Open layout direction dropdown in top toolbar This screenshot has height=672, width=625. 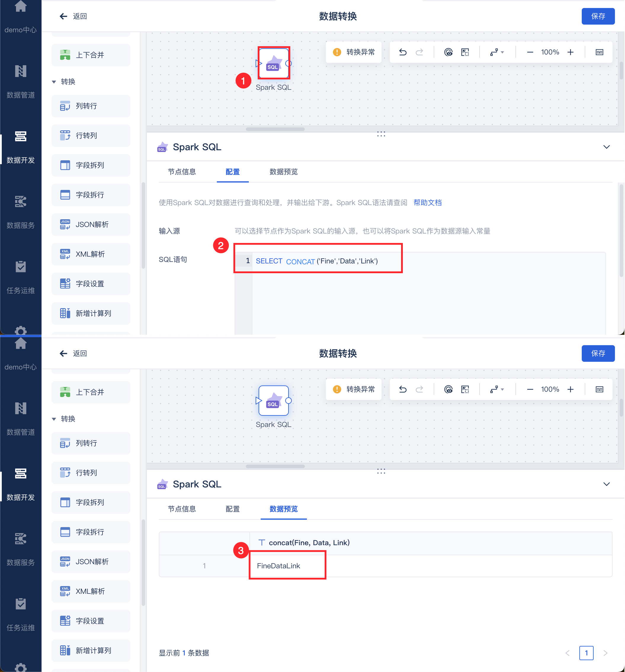pos(497,52)
